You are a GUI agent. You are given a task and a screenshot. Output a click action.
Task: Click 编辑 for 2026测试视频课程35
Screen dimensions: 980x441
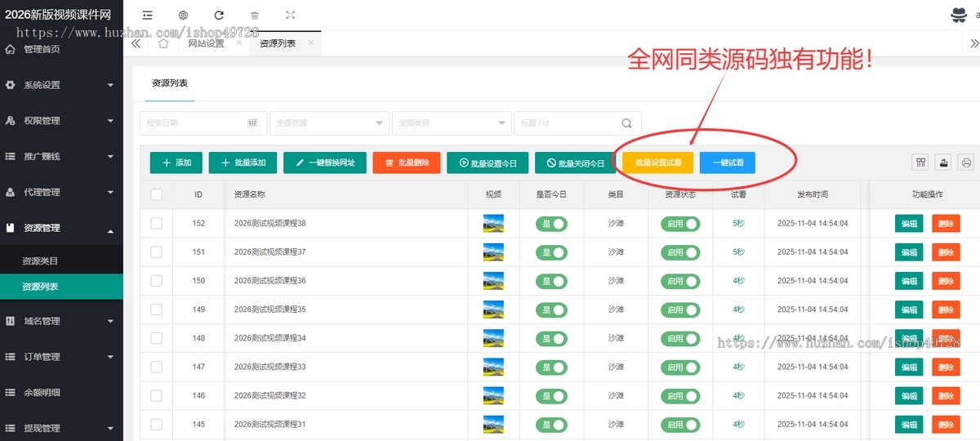tap(909, 310)
